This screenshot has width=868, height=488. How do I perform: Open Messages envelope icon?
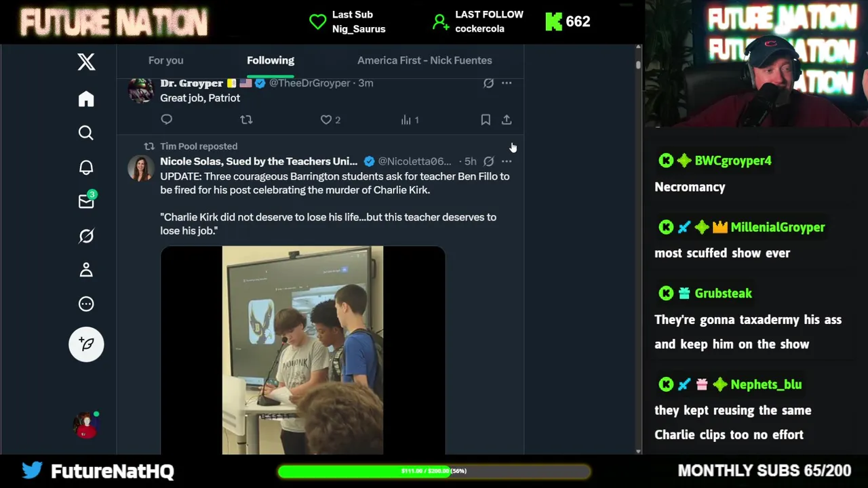(86, 201)
